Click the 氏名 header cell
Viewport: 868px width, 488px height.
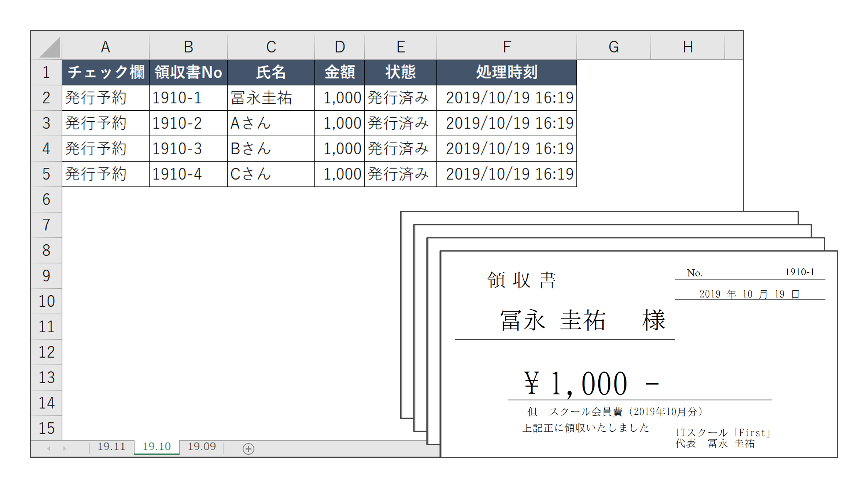pos(271,72)
